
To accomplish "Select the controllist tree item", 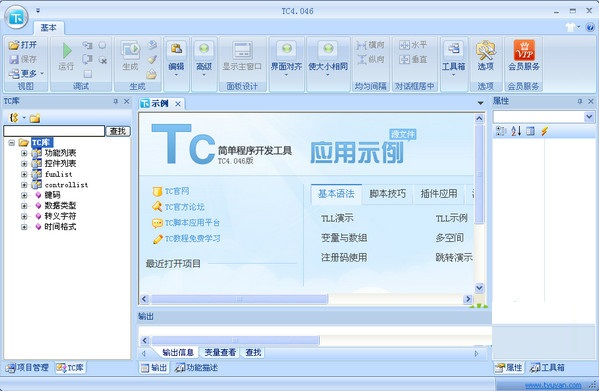I will pyautogui.click(x=66, y=185).
